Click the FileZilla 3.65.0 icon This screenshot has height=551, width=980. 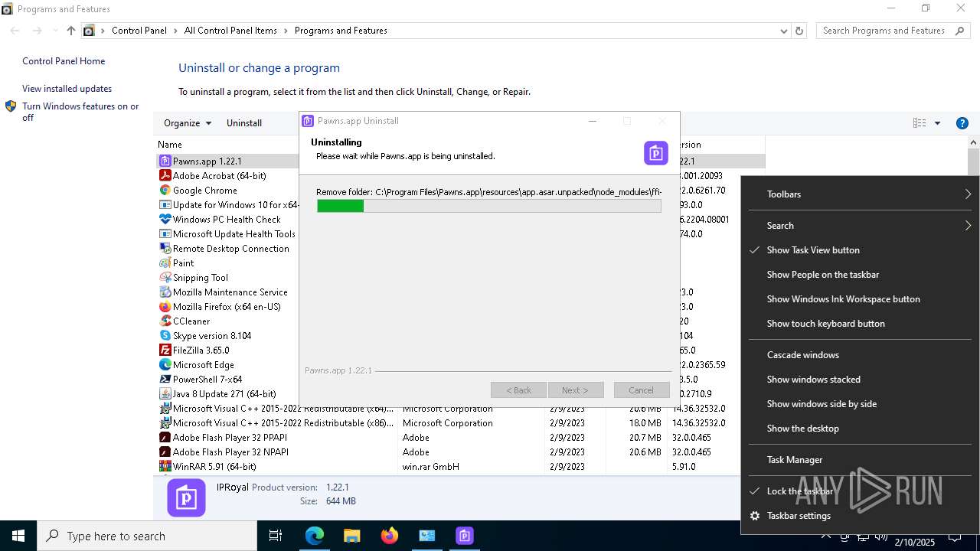pos(165,350)
